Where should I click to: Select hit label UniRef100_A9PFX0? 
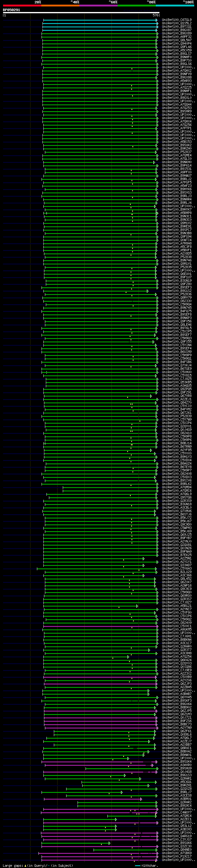pyautogui.click(x=177, y=172)
